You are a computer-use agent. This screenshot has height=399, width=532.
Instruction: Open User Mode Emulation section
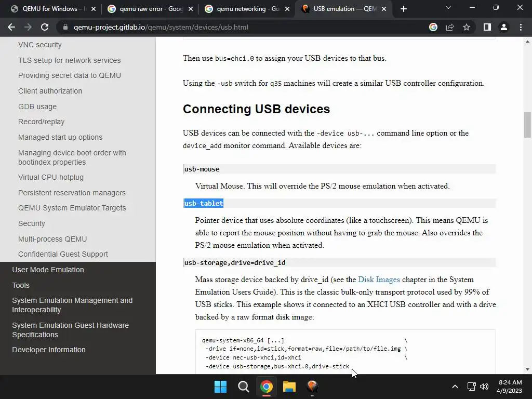click(x=48, y=270)
